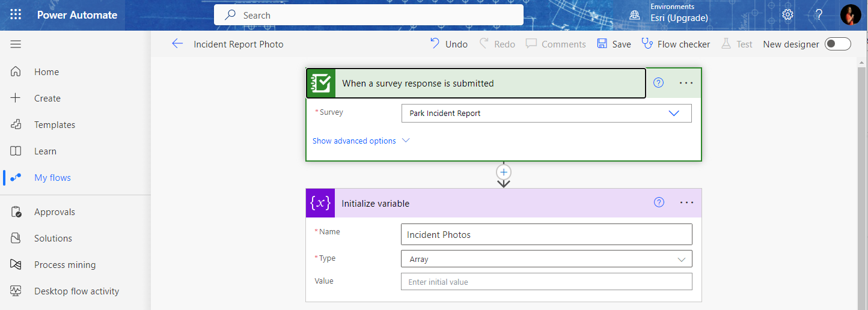This screenshot has width=868, height=310.
Task: Click the insert step plus button
Action: (504, 172)
